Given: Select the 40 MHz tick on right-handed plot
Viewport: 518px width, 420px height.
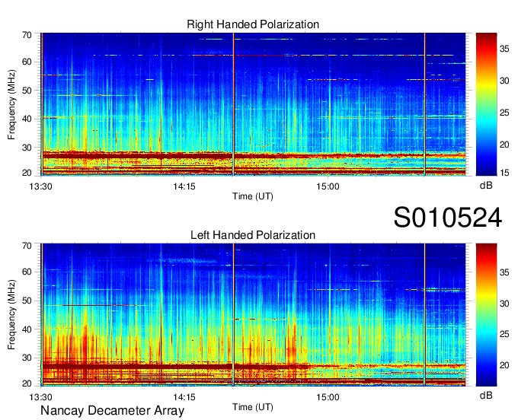Looking at the screenshot, I should pos(27,119).
